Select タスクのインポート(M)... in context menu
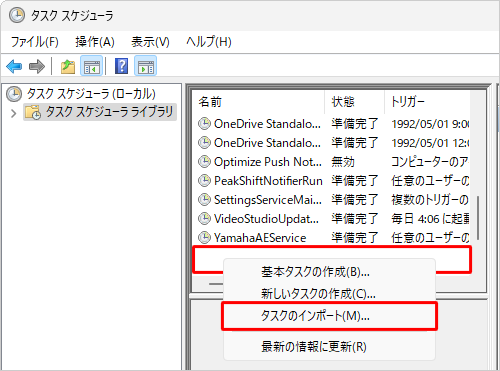Viewport: 500px width, 371px height. point(329,316)
